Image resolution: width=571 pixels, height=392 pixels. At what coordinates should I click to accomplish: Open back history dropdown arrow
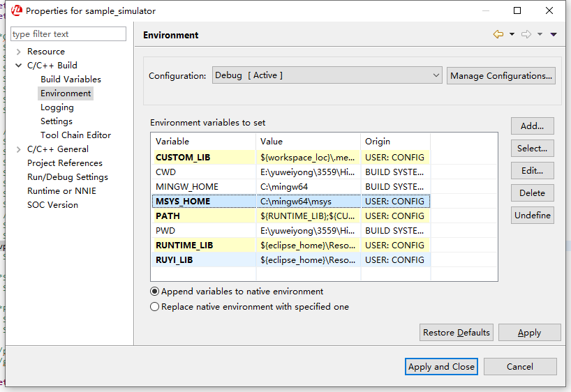(512, 34)
